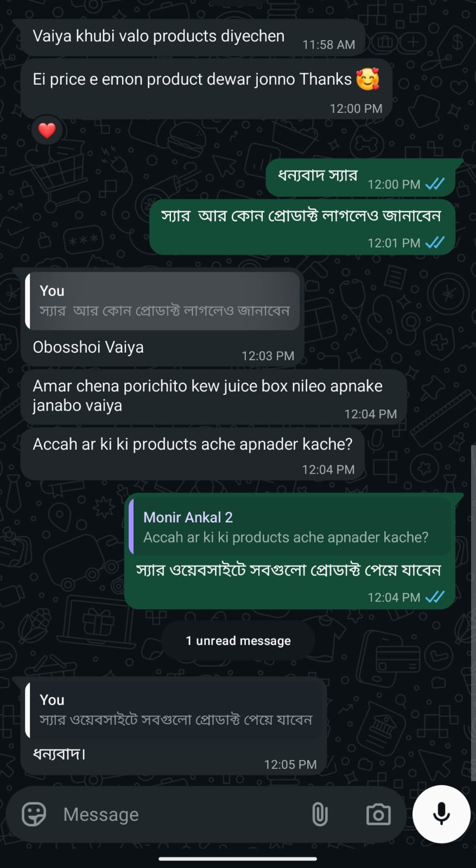This screenshot has width=476, height=868.
Task: Click the 1 unread message divider
Action: (238, 641)
